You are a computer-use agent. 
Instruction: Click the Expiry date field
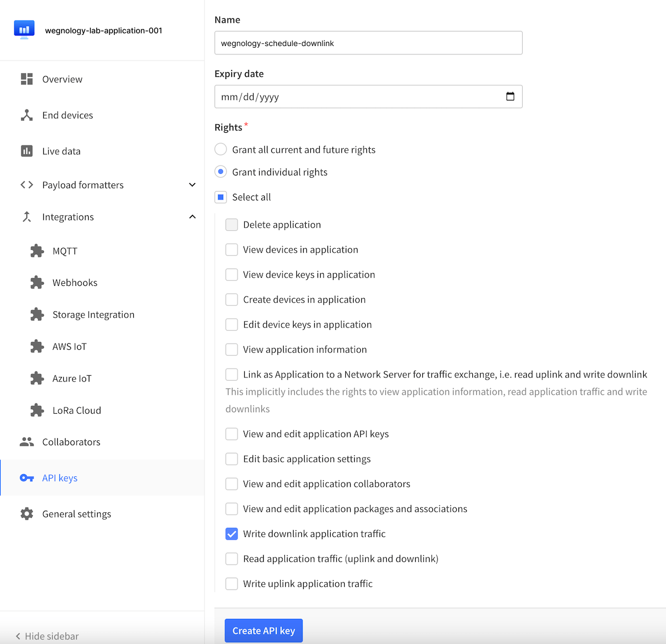(369, 97)
